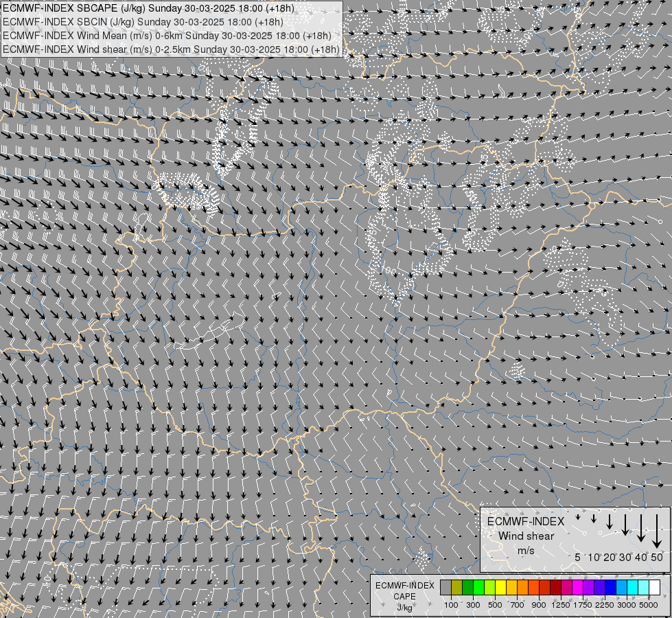Viewport: 672px width, 618px height.
Task: Click 'Wind shear' label in legend box
Action: click(526, 536)
